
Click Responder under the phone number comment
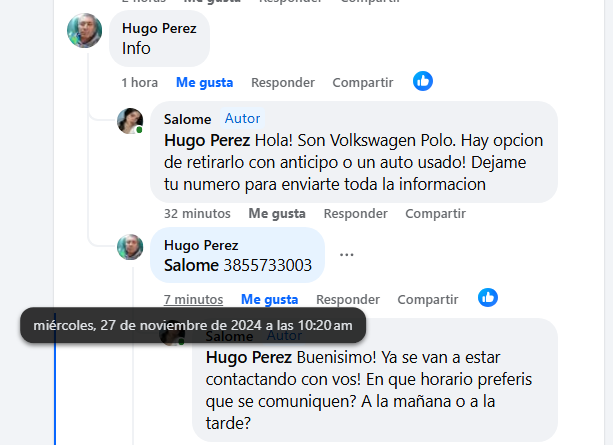pos(348,300)
